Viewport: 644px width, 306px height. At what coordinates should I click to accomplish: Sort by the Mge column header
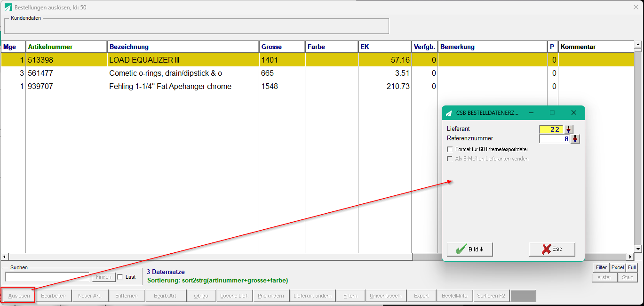(13, 47)
